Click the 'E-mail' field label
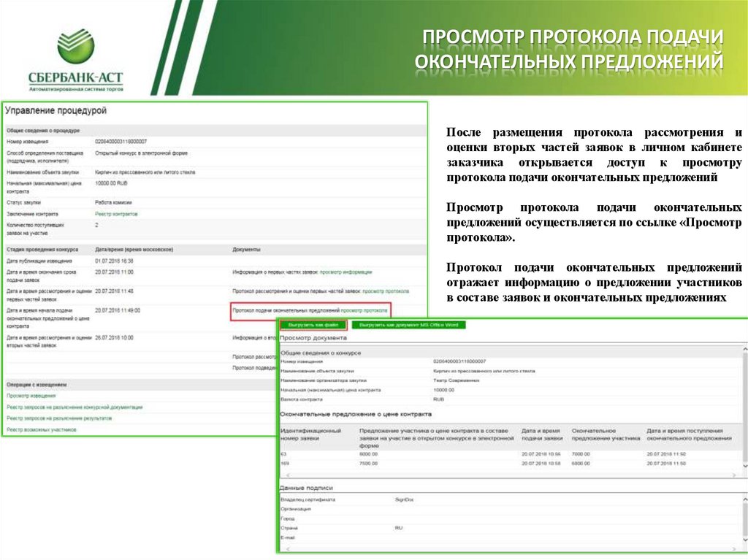 click(288, 537)
